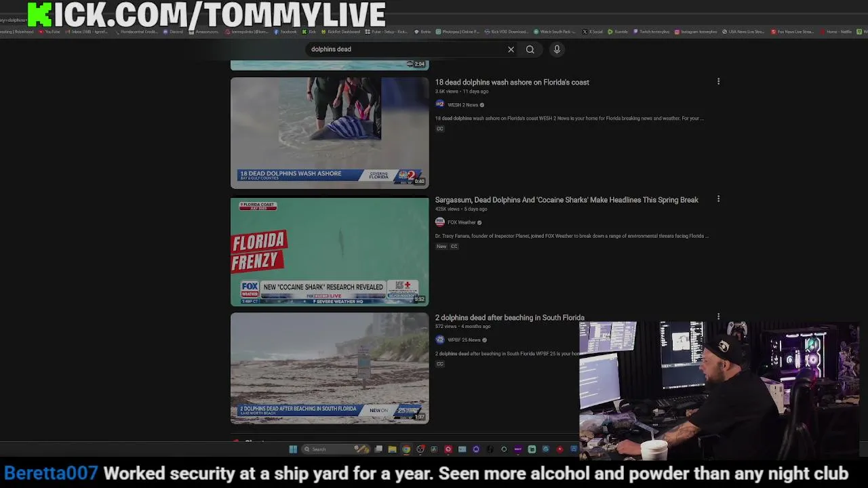Open options menu for '2 dolphins dead after beaching' video

coord(718,317)
